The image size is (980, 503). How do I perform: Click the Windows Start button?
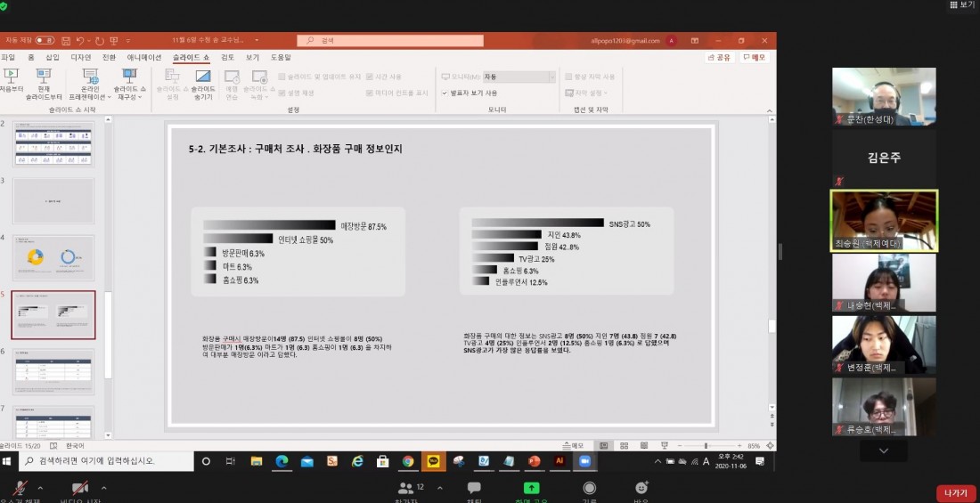[x=7, y=461]
